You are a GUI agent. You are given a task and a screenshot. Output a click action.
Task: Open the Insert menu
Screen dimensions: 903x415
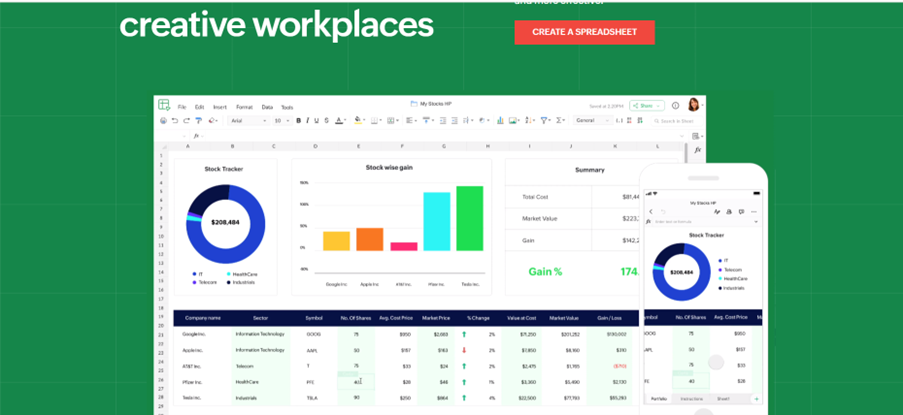tap(220, 107)
